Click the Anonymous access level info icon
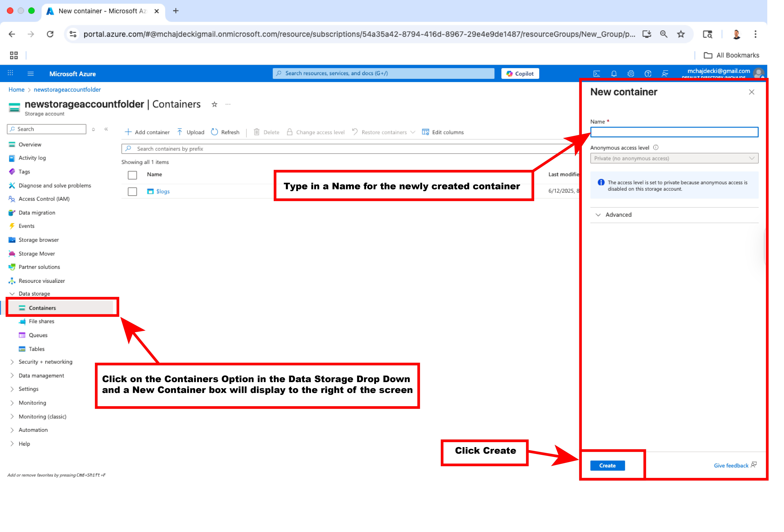The image size is (784, 532). [655, 148]
